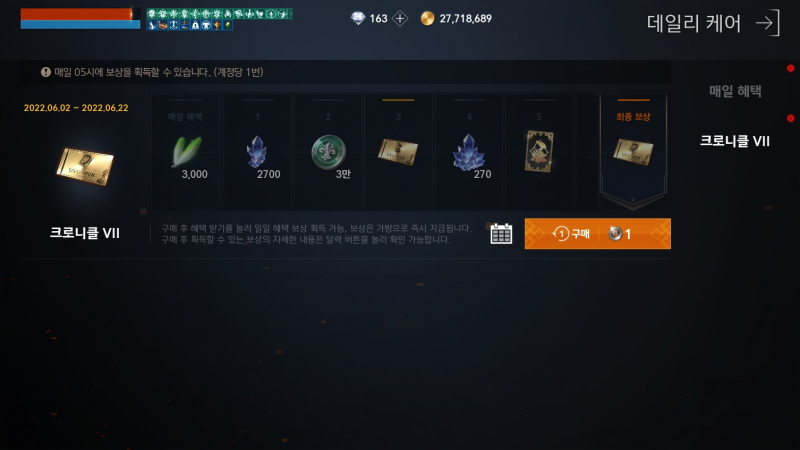The width and height of the screenshot is (800, 450).
Task: Click the green buff icons row
Action: point(219,14)
